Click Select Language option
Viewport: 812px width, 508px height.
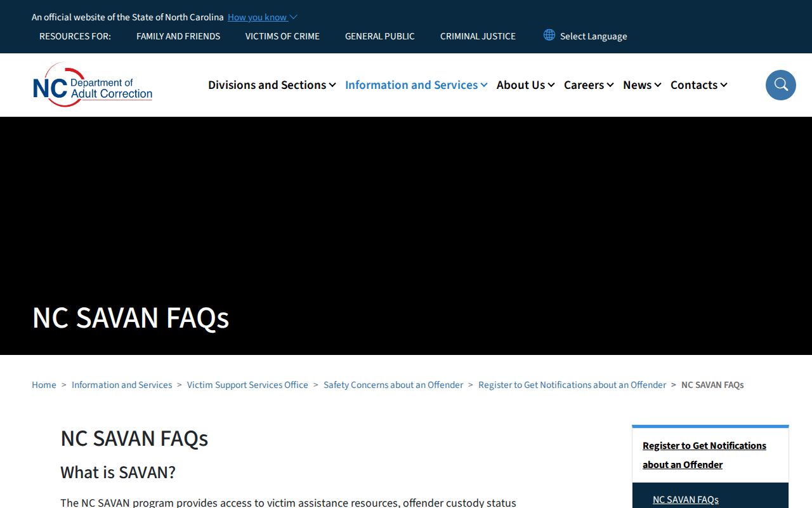pyautogui.click(x=593, y=36)
